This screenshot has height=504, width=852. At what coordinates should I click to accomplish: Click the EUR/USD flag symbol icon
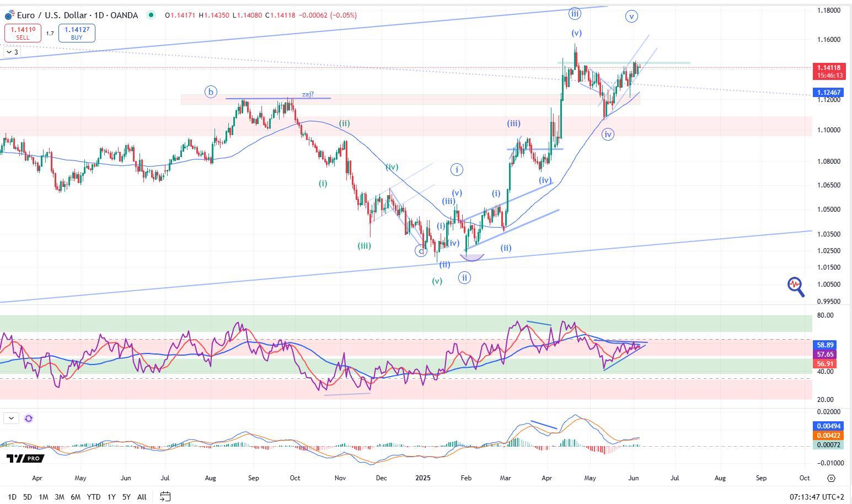[x=9, y=15]
